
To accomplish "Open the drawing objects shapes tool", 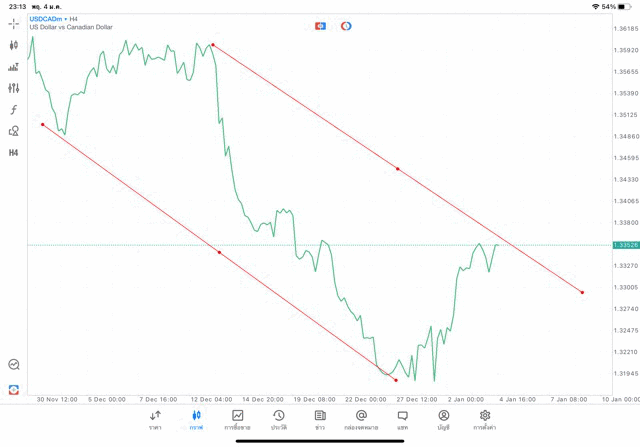I will point(14,131).
